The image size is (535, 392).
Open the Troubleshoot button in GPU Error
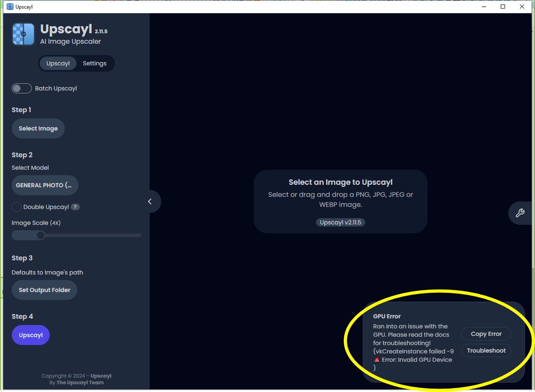click(x=486, y=351)
